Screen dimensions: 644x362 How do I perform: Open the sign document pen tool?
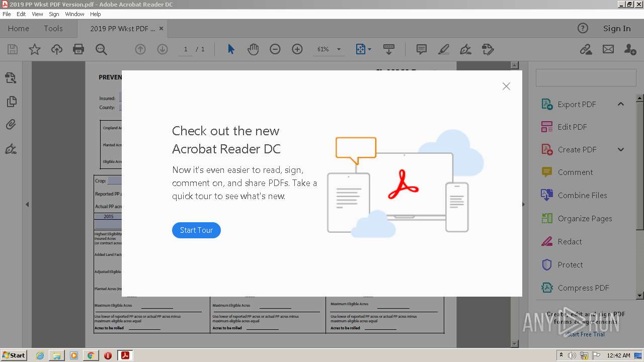(465, 49)
